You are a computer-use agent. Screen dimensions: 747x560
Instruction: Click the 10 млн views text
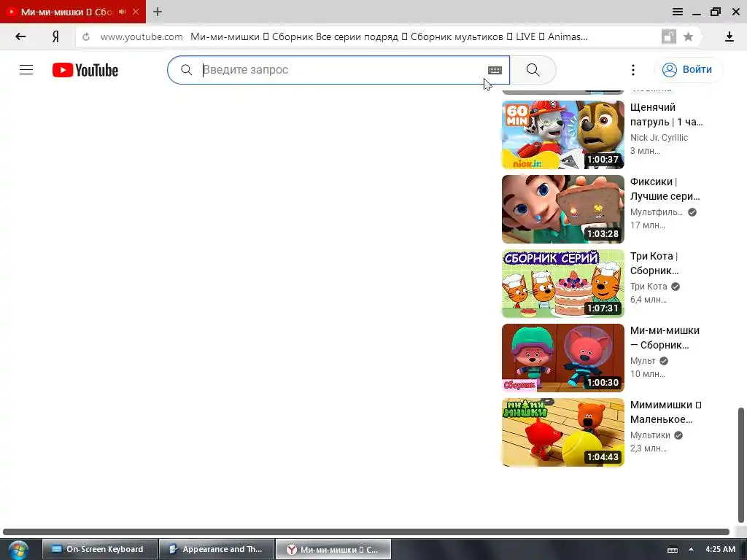pyautogui.click(x=648, y=374)
